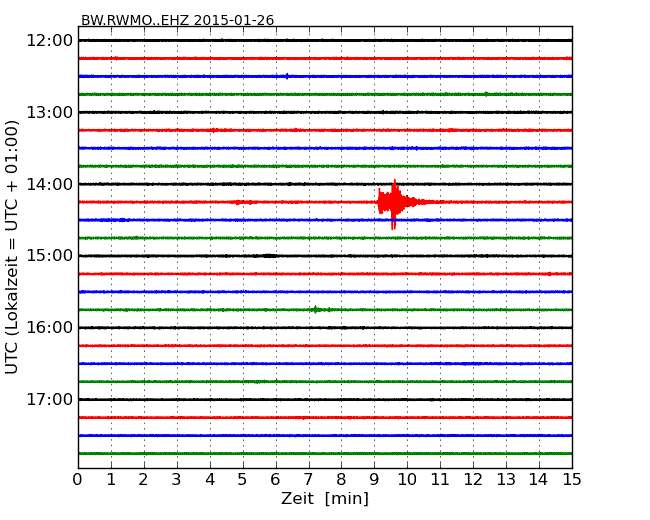Click the 16:00 time label

tap(50, 328)
